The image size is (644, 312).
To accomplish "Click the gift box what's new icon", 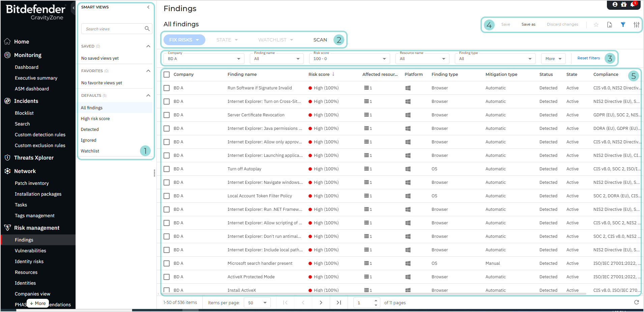I will pyautogui.click(x=624, y=4).
